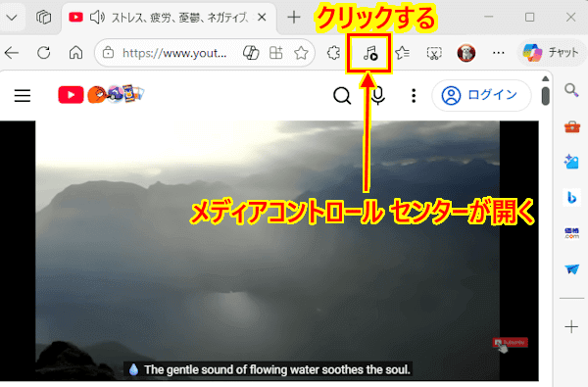Add sidebar app with plus button
This screenshot has width=588, height=387.
(571, 327)
